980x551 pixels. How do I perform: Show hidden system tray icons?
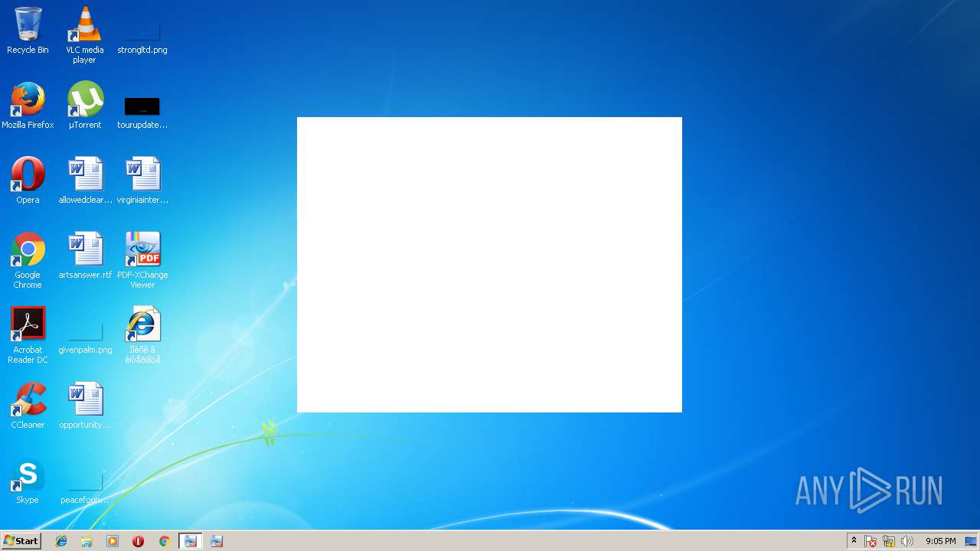pyautogui.click(x=854, y=541)
